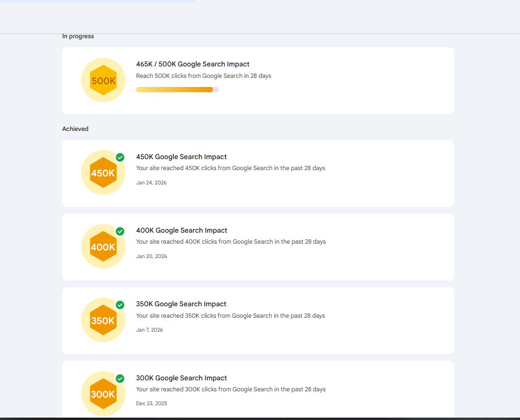
Task: Select 'Reach 500K clicks from Google Search' description
Action: pos(203,75)
